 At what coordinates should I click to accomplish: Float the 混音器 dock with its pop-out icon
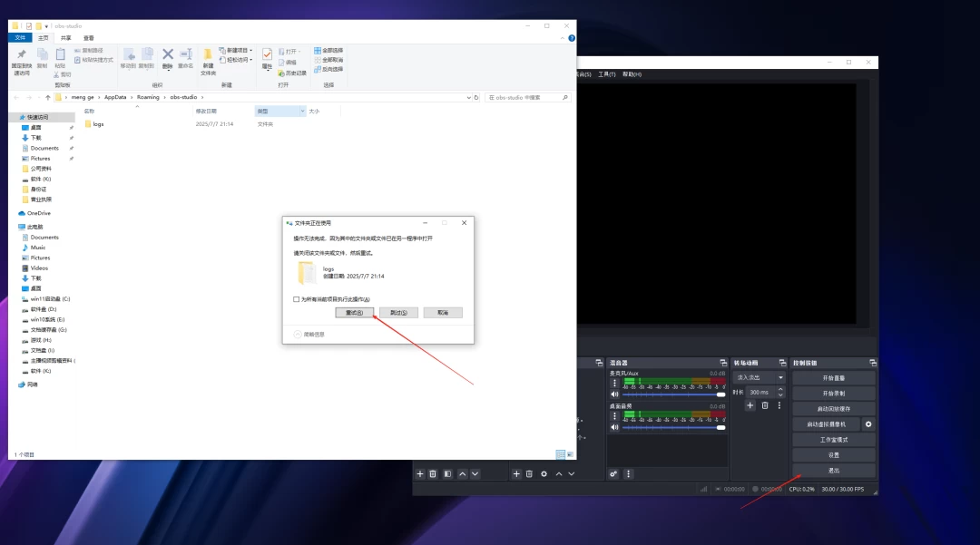click(x=723, y=363)
